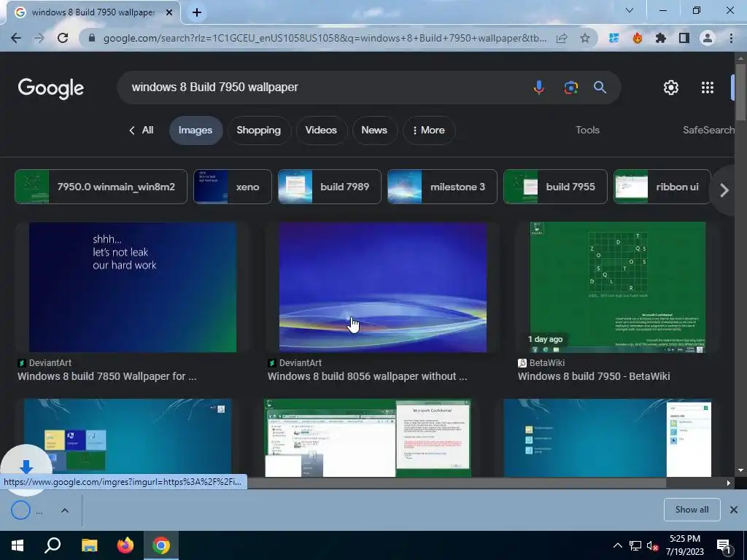Show more suggestion chips with right arrow
The height and width of the screenshot is (560, 747).
tap(724, 190)
